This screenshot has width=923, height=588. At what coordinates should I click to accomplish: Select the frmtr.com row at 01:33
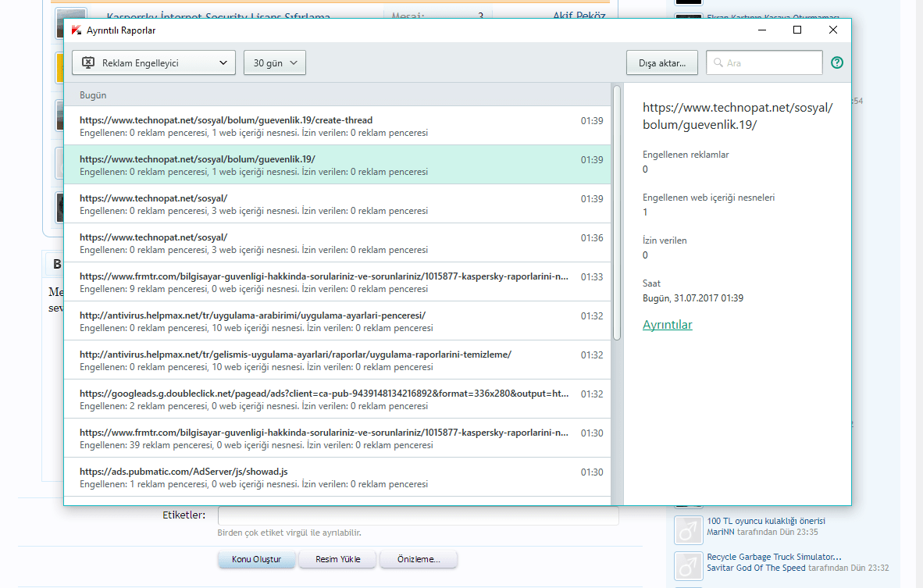337,282
